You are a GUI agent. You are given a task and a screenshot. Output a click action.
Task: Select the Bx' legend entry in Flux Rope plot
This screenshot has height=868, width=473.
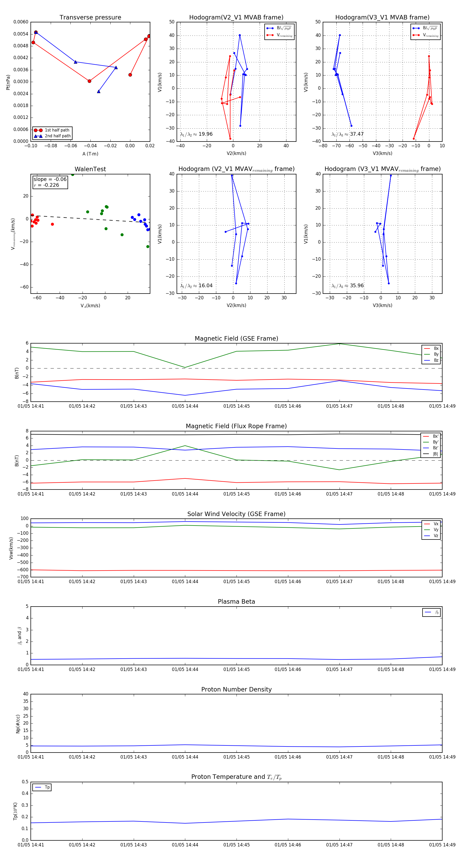click(x=431, y=436)
